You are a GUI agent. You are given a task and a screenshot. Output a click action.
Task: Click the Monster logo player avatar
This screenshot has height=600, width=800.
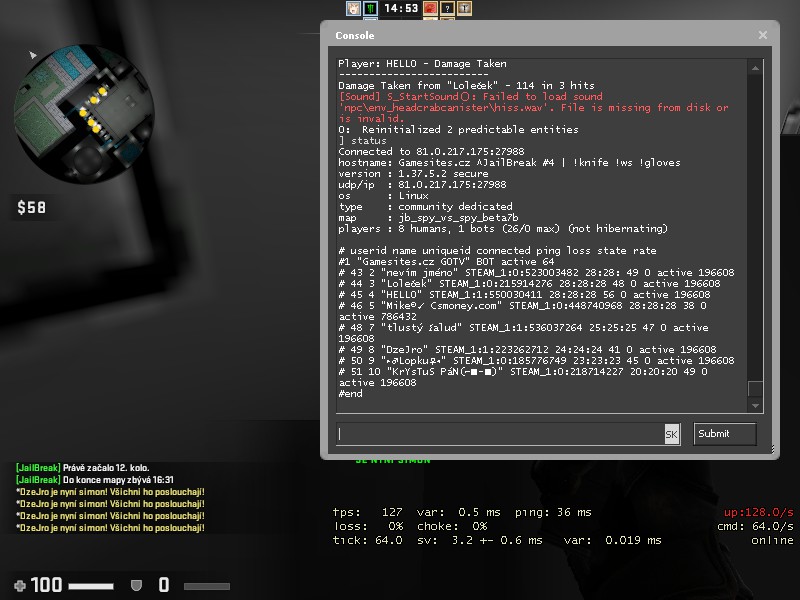pyautogui.click(x=369, y=8)
